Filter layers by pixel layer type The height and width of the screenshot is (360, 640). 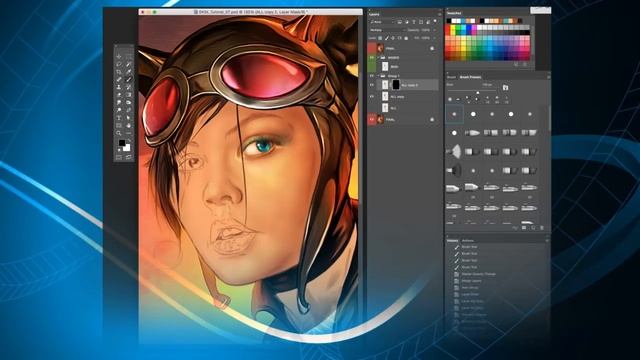point(400,22)
